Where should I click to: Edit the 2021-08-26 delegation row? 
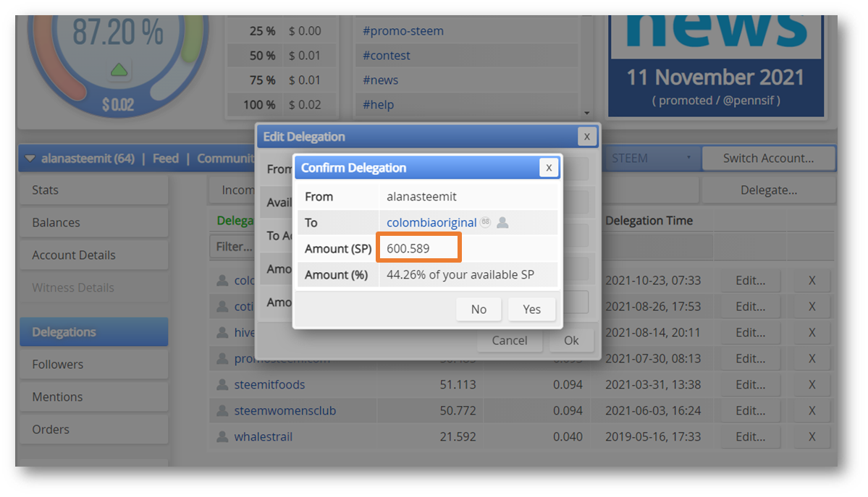point(750,307)
